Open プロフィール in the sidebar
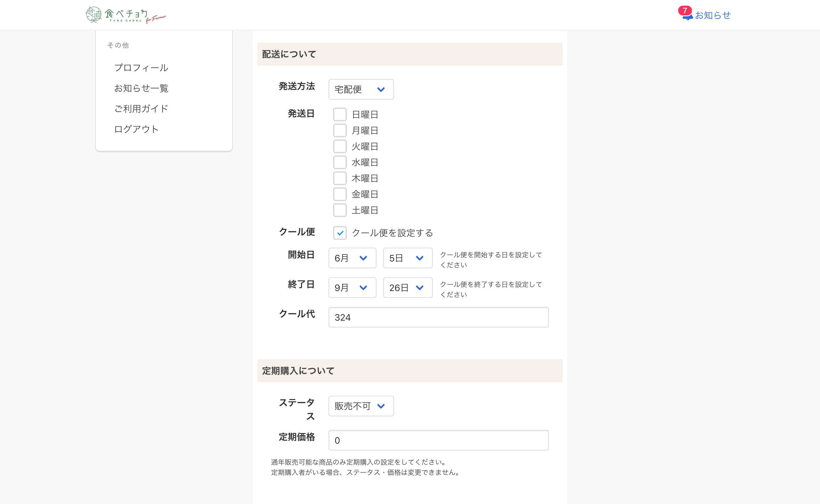Image resolution: width=820 pixels, height=504 pixels. [141, 68]
